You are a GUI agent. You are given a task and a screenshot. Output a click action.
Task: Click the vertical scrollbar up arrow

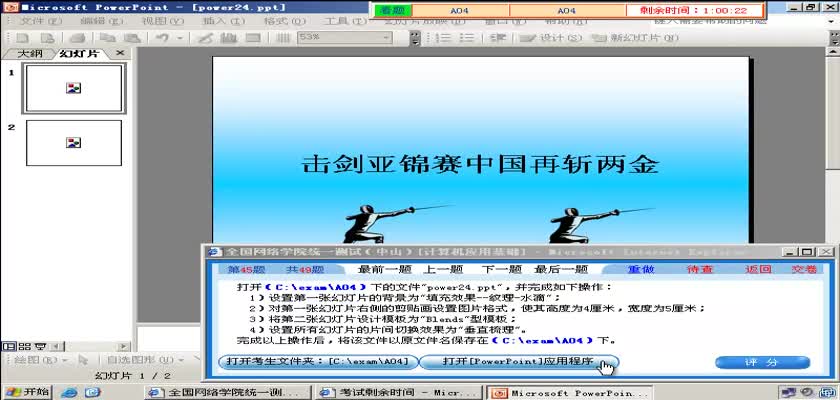pyautogui.click(x=832, y=52)
